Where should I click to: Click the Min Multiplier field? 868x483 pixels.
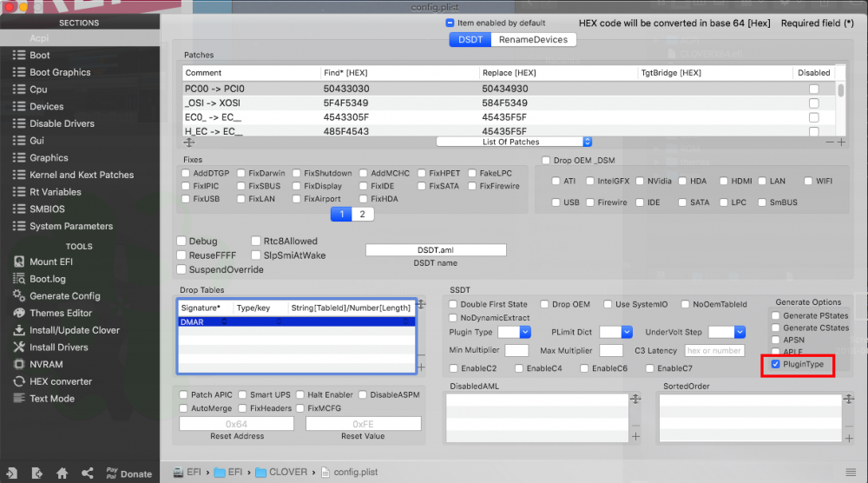click(x=516, y=351)
